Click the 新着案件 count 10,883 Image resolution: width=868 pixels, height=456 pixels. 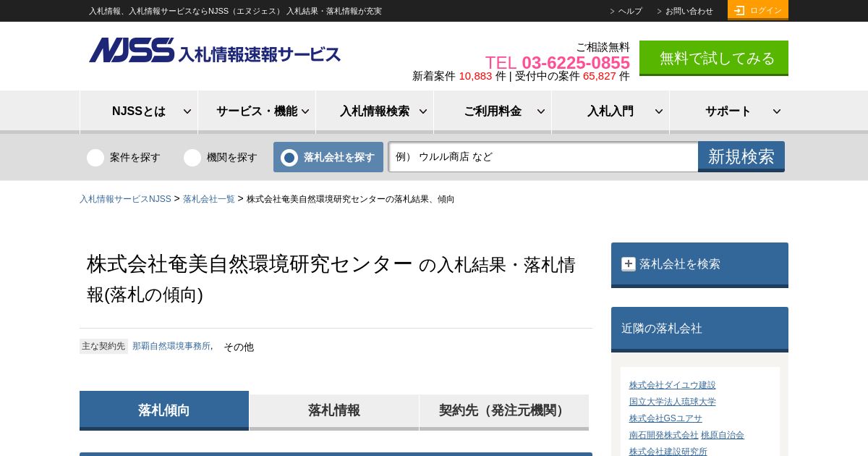(x=475, y=76)
